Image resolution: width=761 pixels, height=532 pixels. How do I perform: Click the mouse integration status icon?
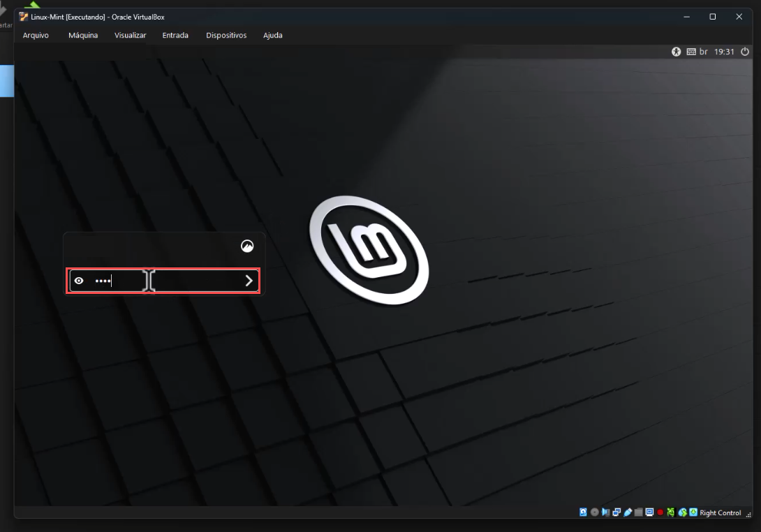click(x=682, y=512)
